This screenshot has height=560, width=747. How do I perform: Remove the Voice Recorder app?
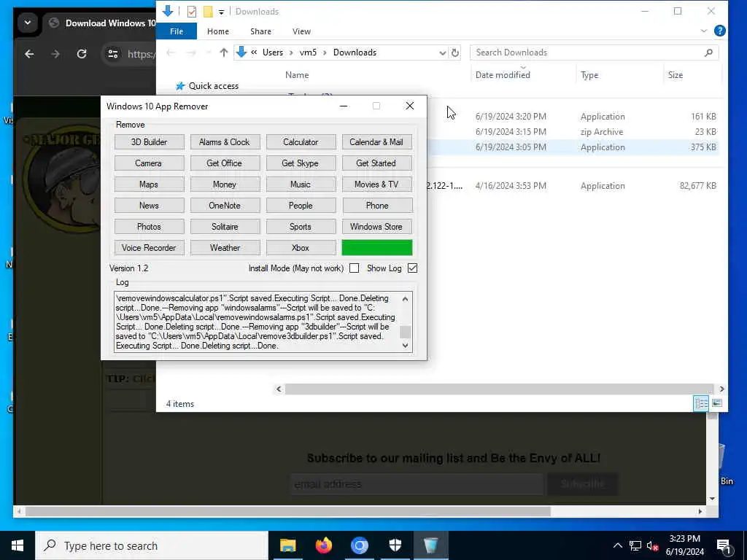tap(149, 248)
